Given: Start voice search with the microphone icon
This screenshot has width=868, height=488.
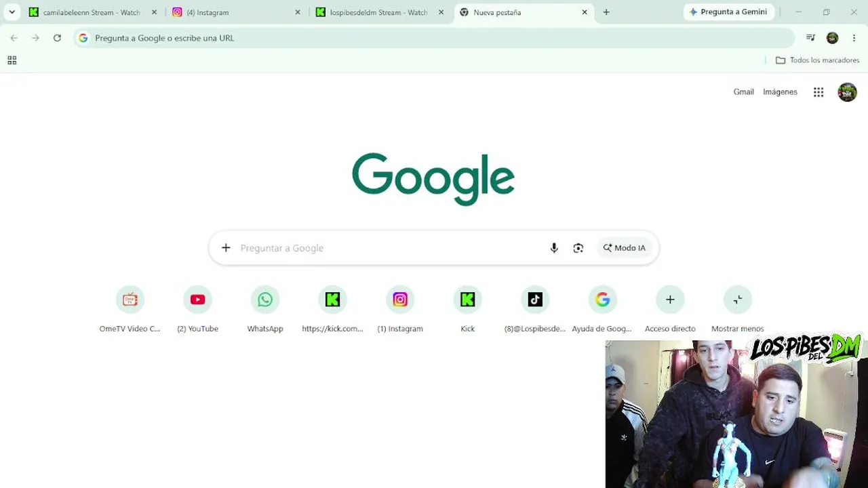Looking at the screenshot, I should pyautogui.click(x=554, y=248).
